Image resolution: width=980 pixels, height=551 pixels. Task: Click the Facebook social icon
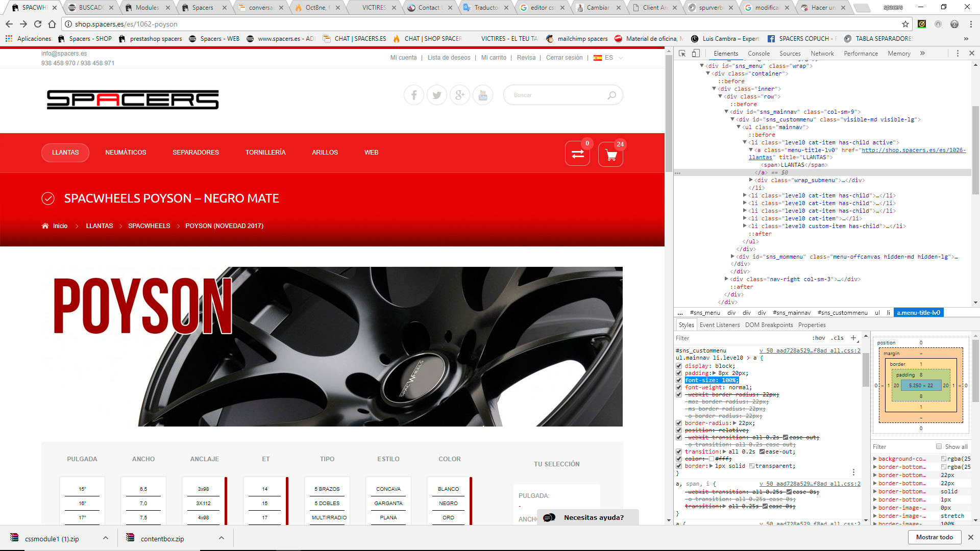click(x=414, y=95)
